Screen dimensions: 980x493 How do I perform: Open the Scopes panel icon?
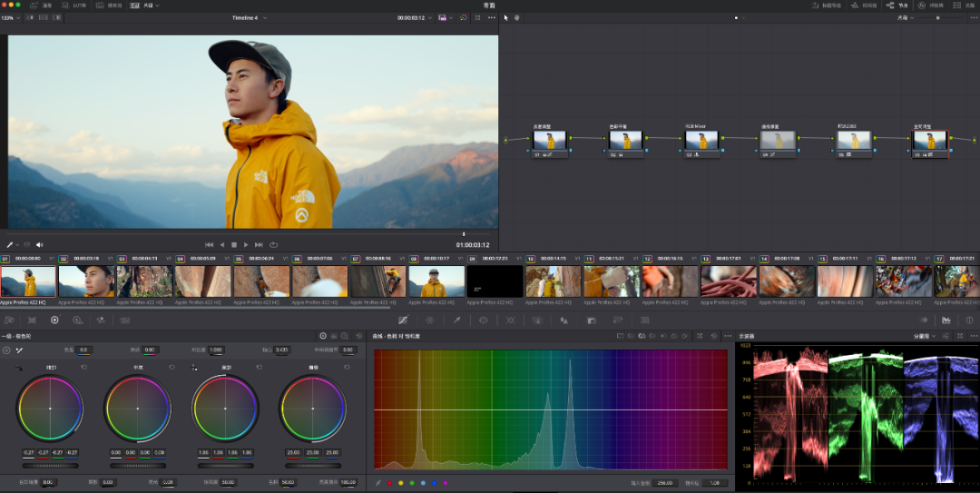[x=946, y=320]
